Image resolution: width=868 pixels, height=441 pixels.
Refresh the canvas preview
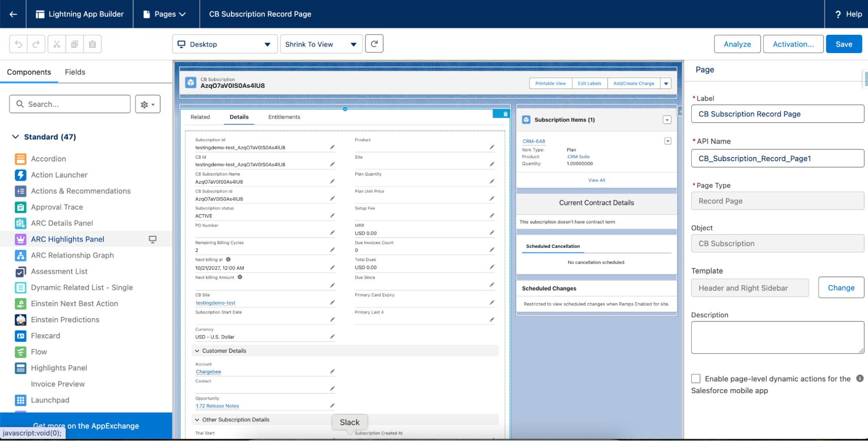[x=374, y=44]
